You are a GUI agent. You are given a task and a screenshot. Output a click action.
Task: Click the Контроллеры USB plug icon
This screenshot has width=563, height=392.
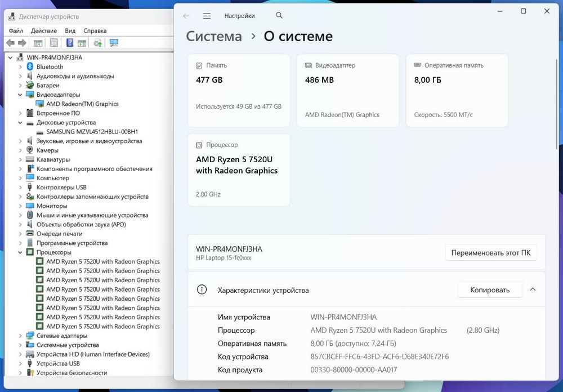click(30, 187)
